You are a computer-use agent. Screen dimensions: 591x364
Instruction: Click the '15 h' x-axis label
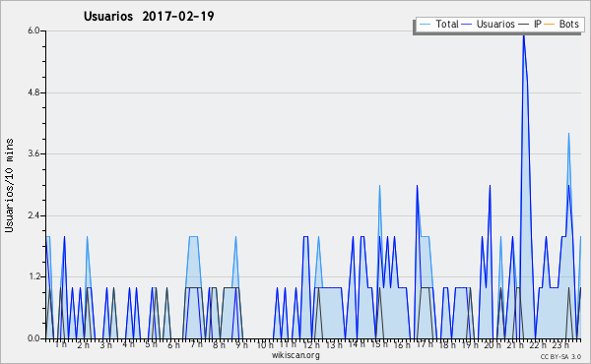pos(379,344)
